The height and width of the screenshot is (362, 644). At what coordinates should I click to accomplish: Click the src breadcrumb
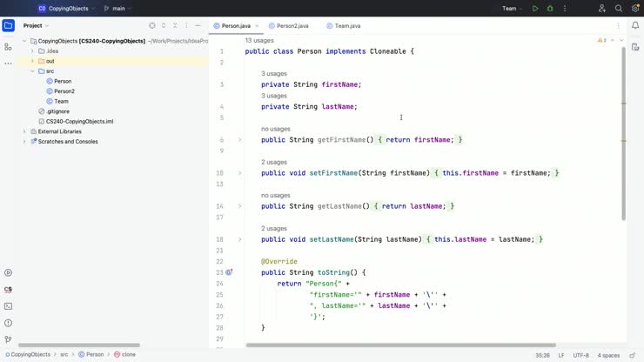click(64, 354)
